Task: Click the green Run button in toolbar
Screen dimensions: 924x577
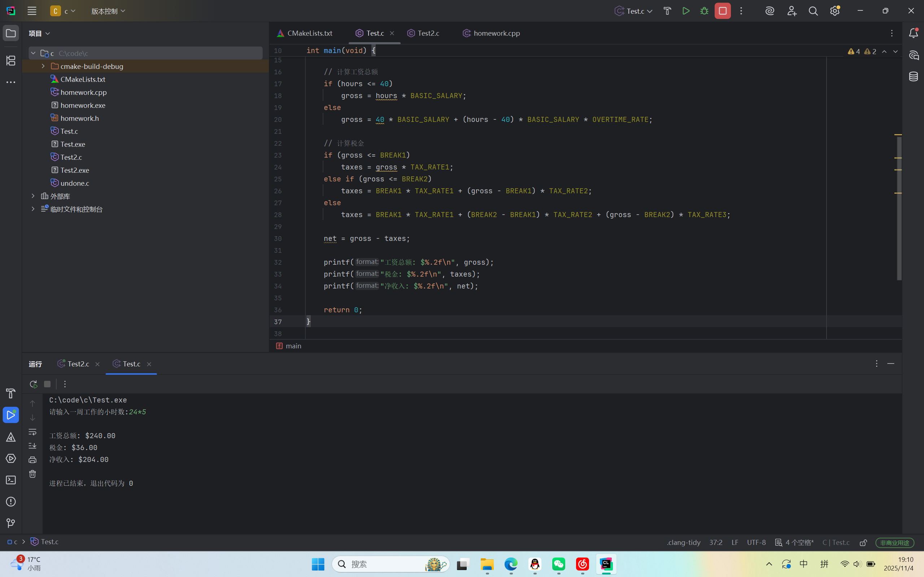Action: tap(686, 11)
